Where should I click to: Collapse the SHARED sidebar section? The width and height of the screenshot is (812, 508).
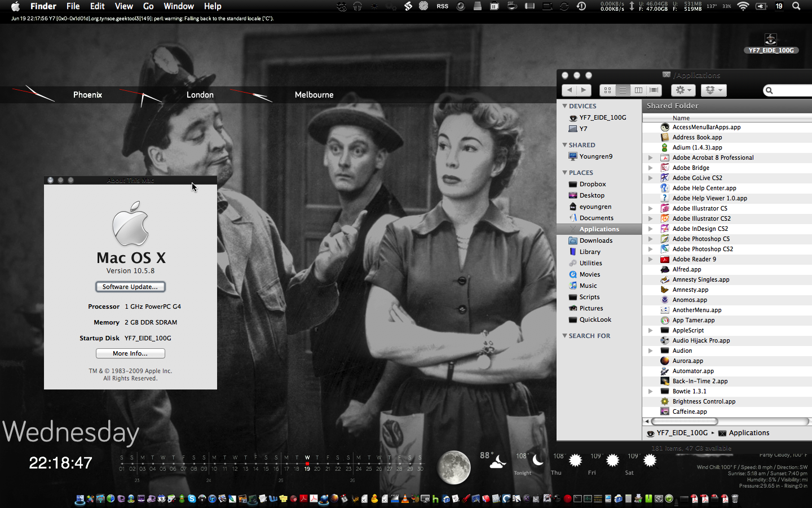point(565,144)
